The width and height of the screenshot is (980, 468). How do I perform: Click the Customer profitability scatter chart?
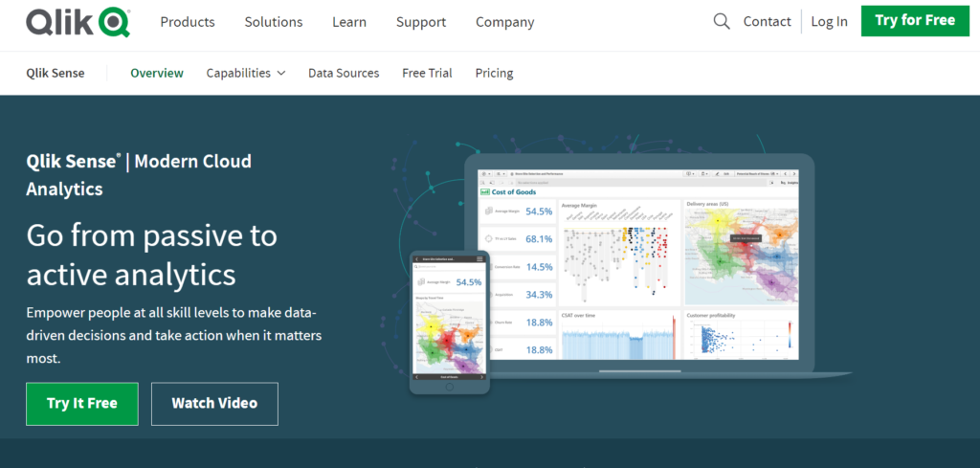(x=742, y=336)
